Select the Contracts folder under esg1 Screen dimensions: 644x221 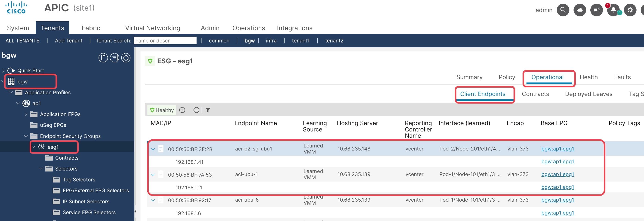point(67,158)
